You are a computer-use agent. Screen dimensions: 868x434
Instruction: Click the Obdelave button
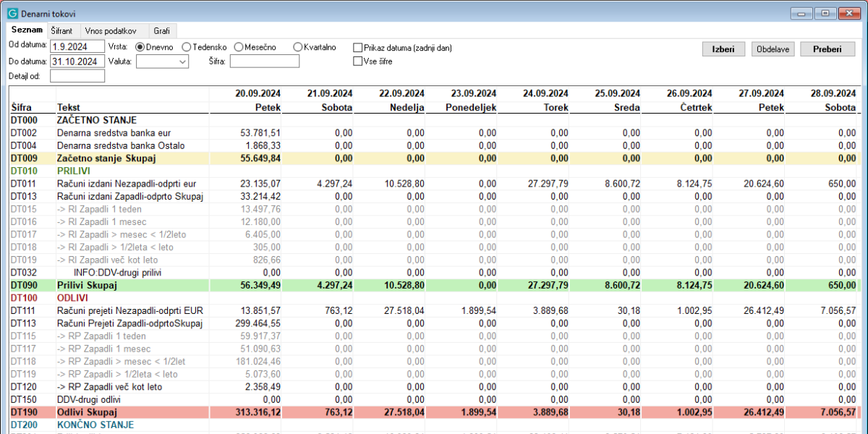[773, 49]
